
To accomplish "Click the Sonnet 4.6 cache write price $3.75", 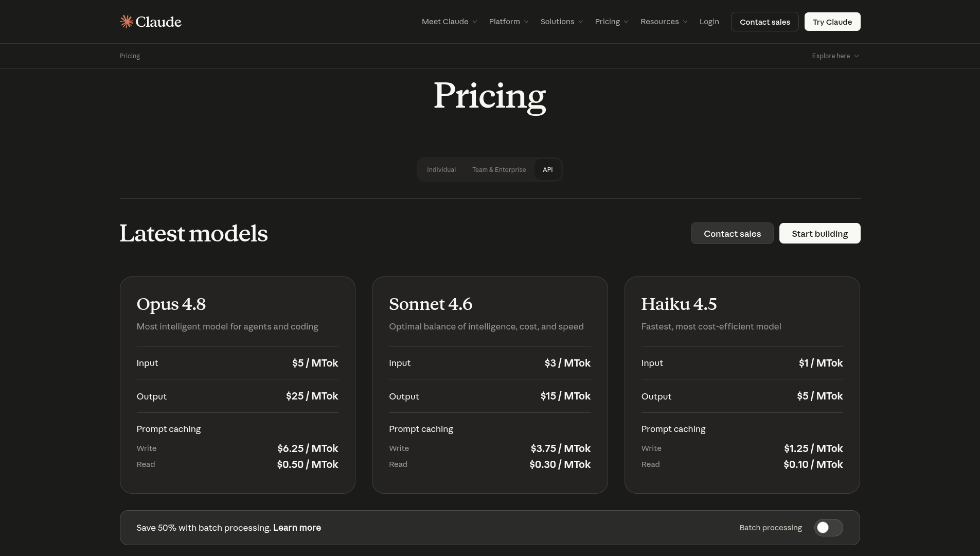I will (561, 448).
